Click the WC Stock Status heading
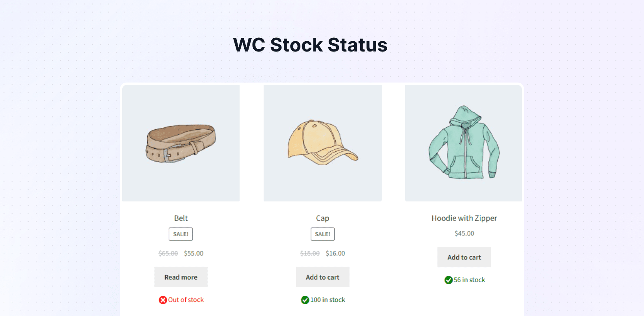 (310, 45)
